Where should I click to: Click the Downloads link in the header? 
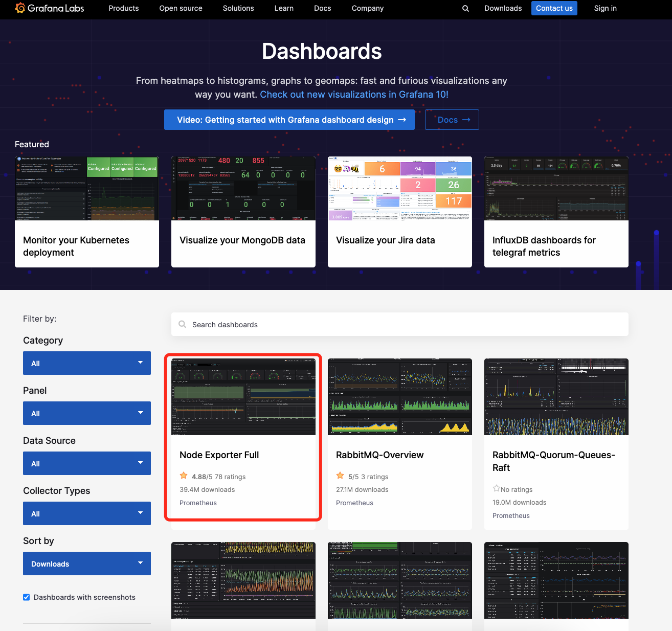503,8
